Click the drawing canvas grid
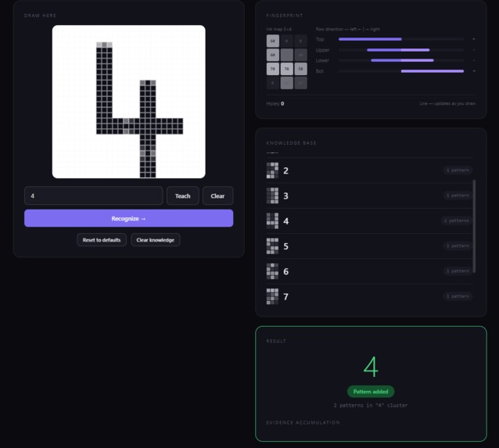The width and height of the screenshot is (499, 448). 128,102
